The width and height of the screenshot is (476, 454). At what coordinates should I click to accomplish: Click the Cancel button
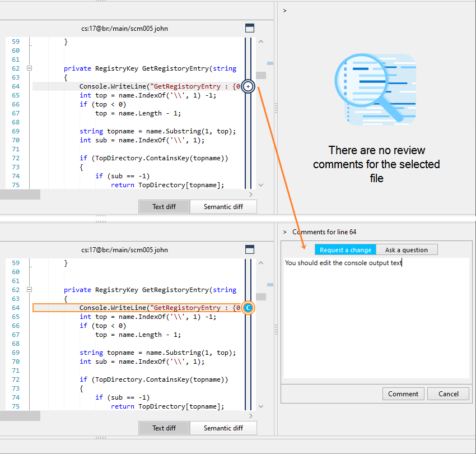448,394
